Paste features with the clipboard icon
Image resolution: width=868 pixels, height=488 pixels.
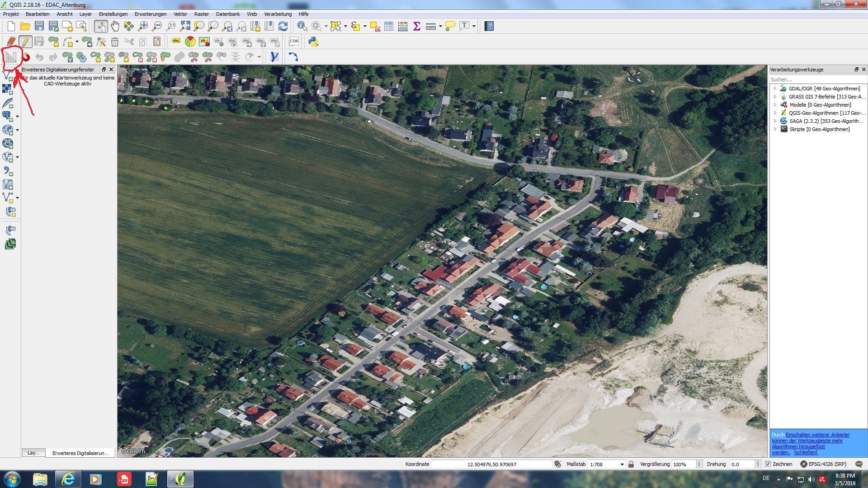(157, 42)
